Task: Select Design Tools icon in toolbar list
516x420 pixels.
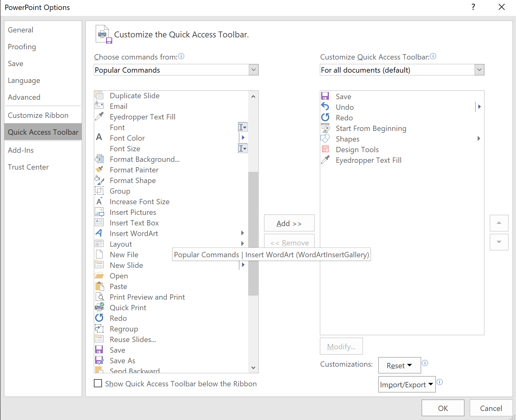Action: tap(325, 149)
